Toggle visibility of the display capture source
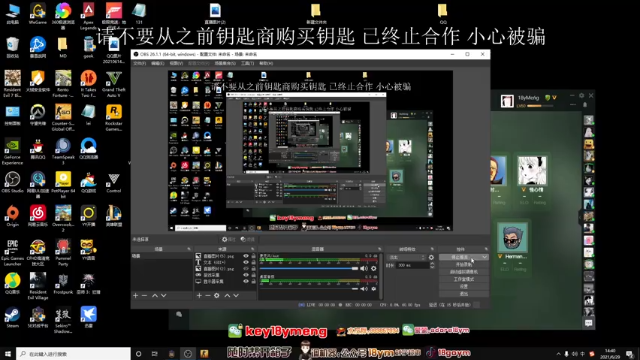The width and height of the screenshot is (640, 360). coord(246,281)
